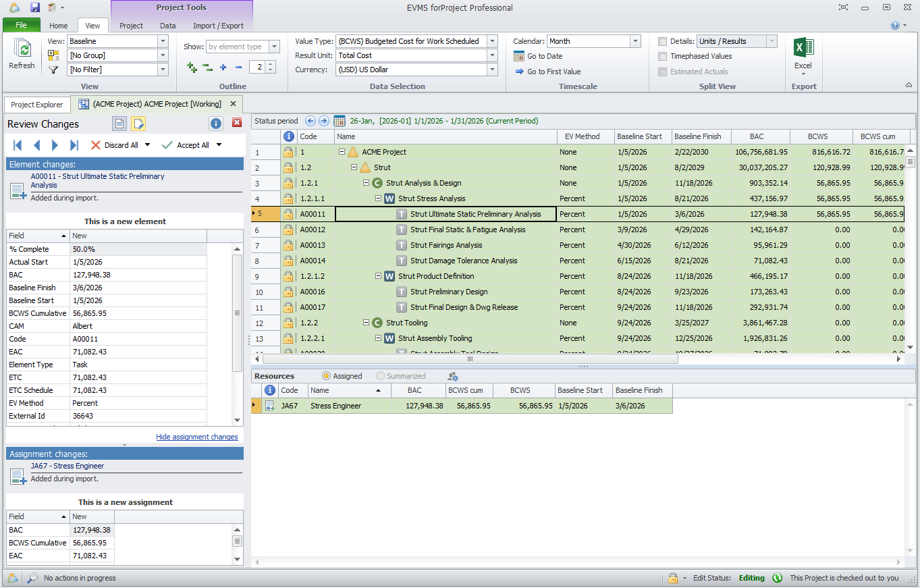
Task: Click the grouping icon beside No Group
Action: tap(54, 55)
